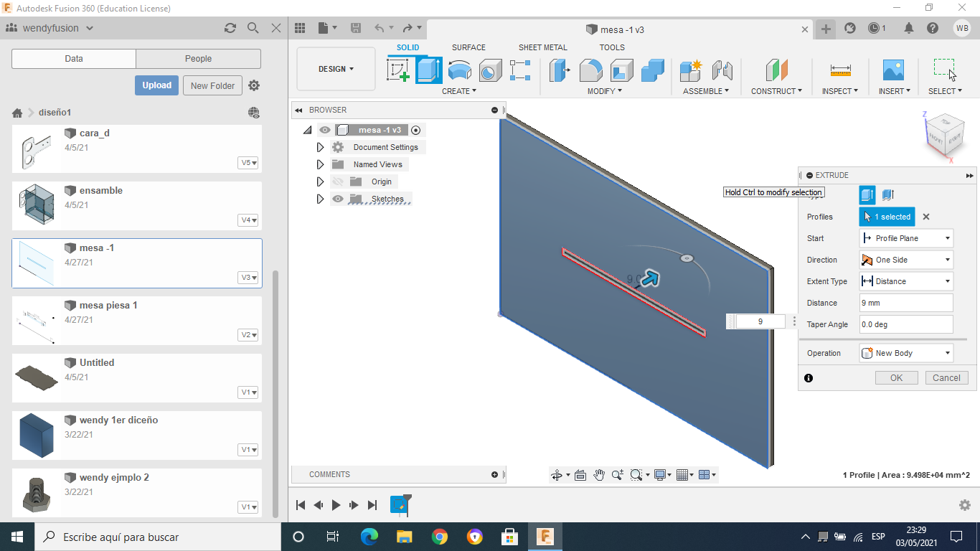980x551 pixels.
Task: Open the Direction dropdown One Side
Action: click(x=906, y=260)
